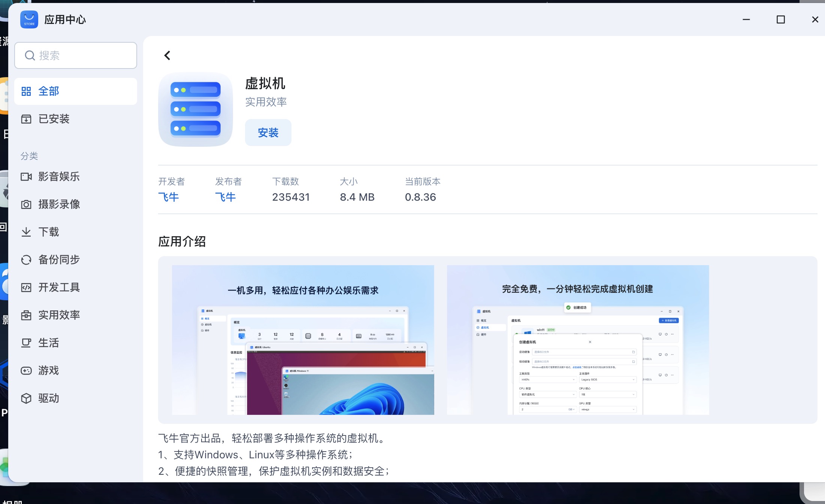Open 游戏 category
The image size is (825, 504).
point(76,371)
